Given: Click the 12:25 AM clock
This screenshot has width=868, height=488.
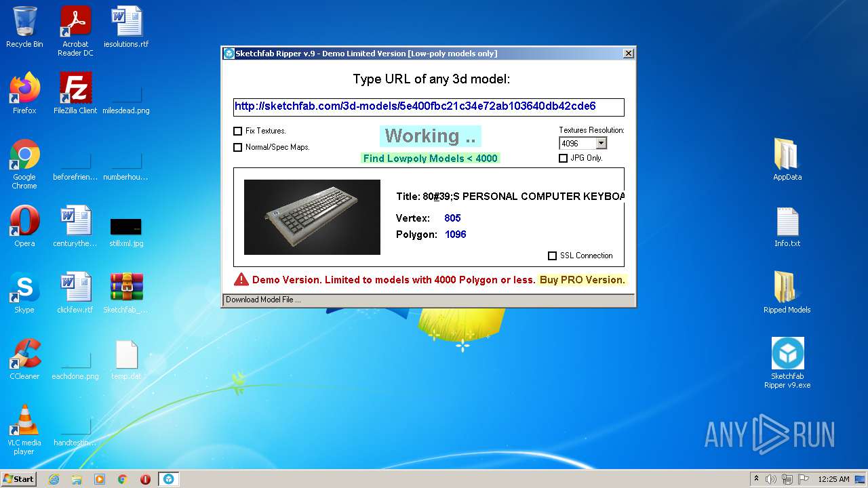Looking at the screenshot, I should (833, 479).
